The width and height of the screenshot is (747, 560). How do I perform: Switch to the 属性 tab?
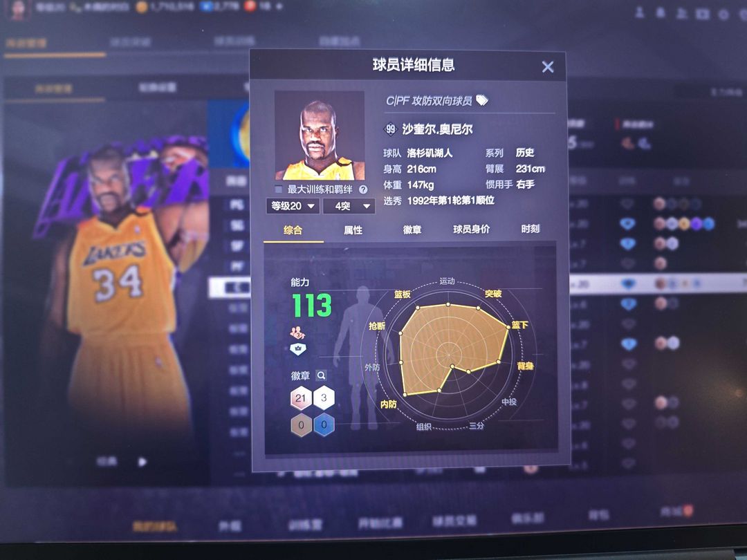click(x=353, y=230)
